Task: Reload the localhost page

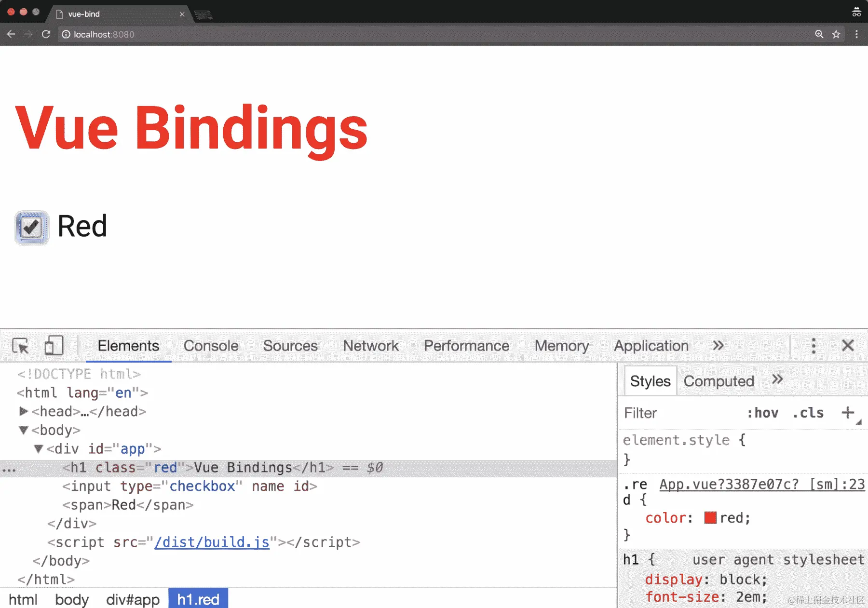Action: (x=46, y=34)
